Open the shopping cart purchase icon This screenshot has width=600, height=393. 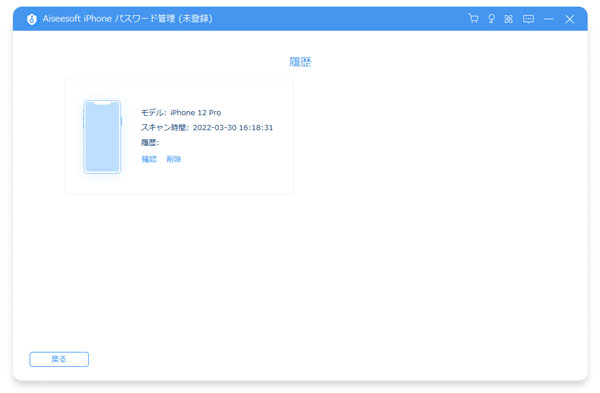pyautogui.click(x=473, y=18)
